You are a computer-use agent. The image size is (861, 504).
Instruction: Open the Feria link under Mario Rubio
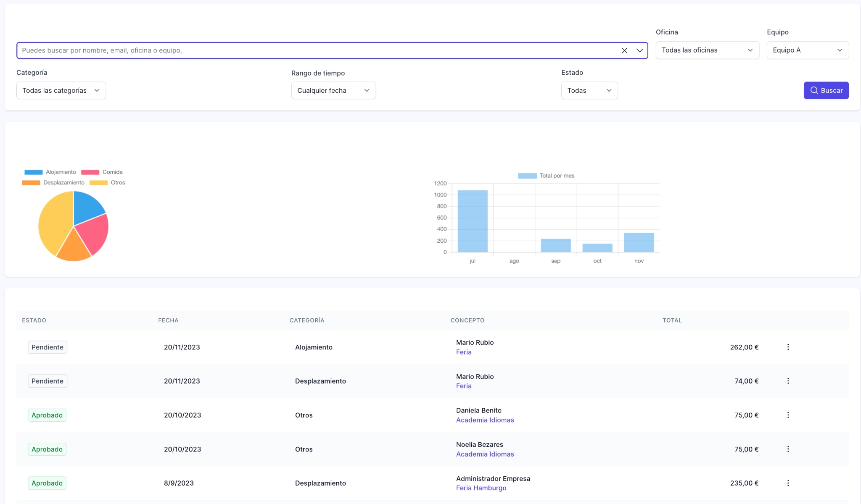[463, 352]
